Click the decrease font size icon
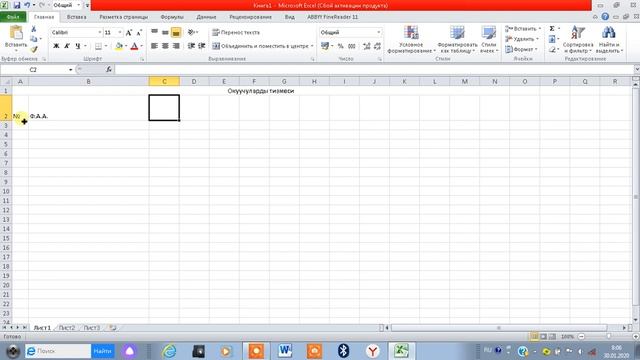The height and width of the screenshot is (360, 640). (x=139, y=32)
